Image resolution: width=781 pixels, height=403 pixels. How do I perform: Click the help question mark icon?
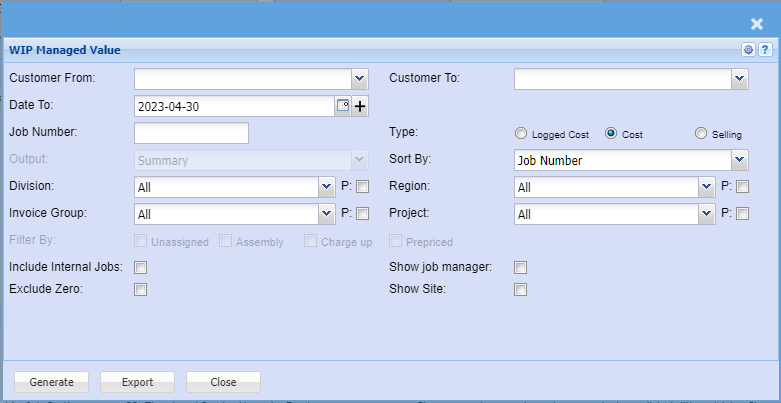[764, 49]
